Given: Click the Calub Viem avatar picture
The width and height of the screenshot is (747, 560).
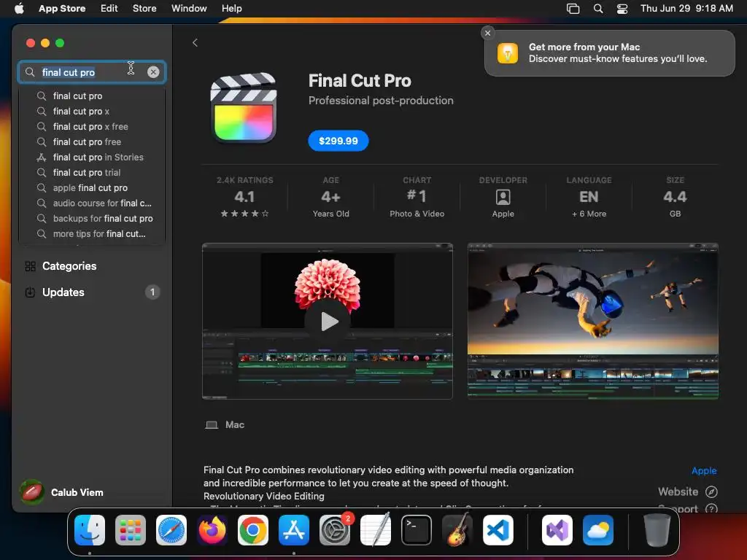Looking at the screenshot, I should click(x=32, y=492).
